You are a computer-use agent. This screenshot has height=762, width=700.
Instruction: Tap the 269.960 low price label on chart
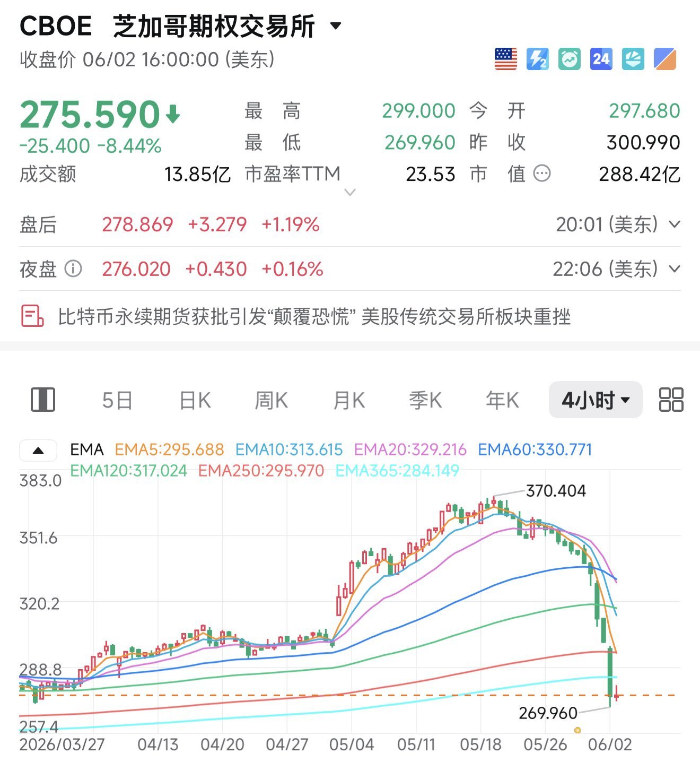[x=548, y=713]
